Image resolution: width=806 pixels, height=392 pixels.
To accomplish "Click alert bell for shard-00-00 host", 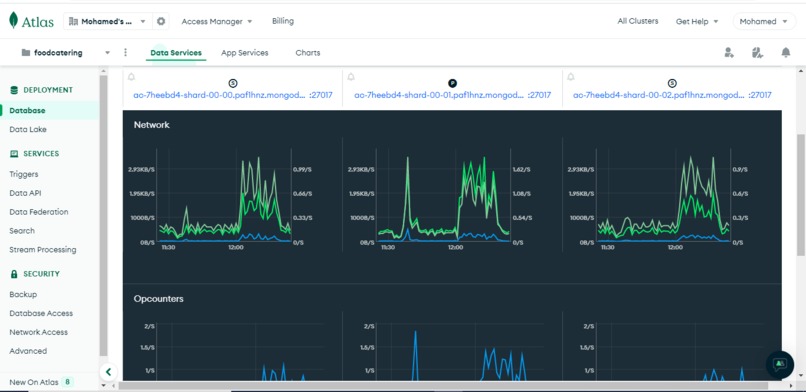I will click(132, 77).
